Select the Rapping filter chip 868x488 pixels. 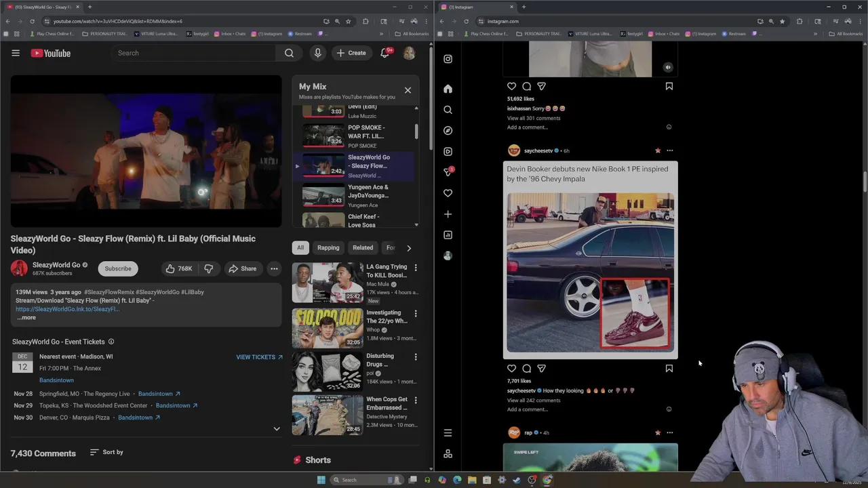pyautogui.click(x=328, y=247)
